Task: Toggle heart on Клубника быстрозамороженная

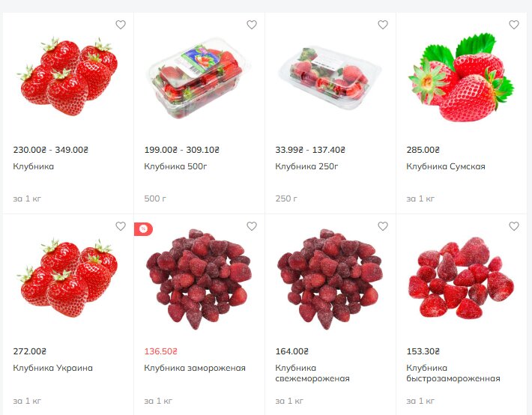Action: 514,226
